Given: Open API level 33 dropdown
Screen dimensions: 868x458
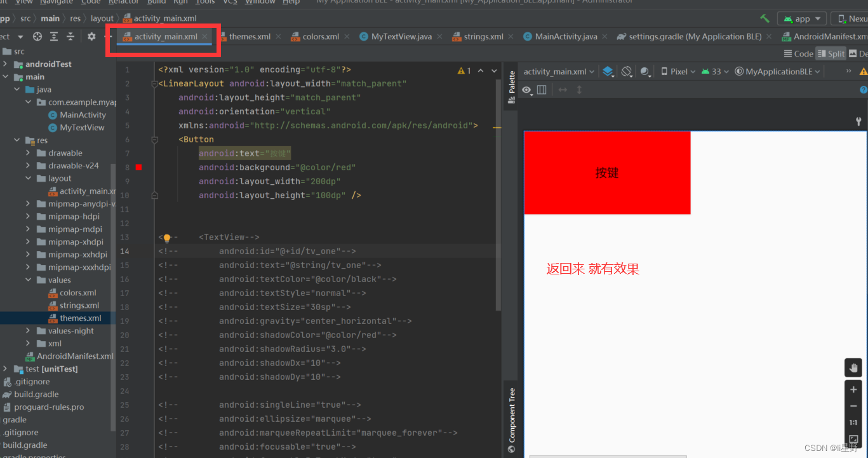Looking at the screenshot, I should click(716, 72).
